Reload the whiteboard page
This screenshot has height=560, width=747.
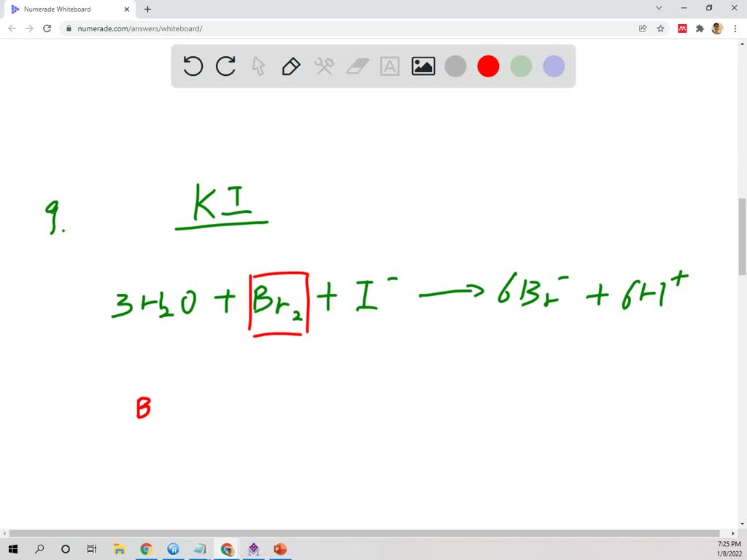pos(47,28)
